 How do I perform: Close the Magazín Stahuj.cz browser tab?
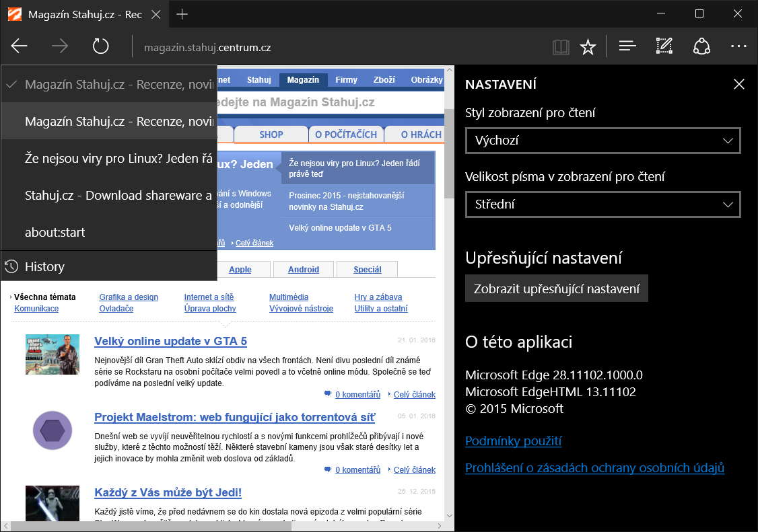coord(156,15)
